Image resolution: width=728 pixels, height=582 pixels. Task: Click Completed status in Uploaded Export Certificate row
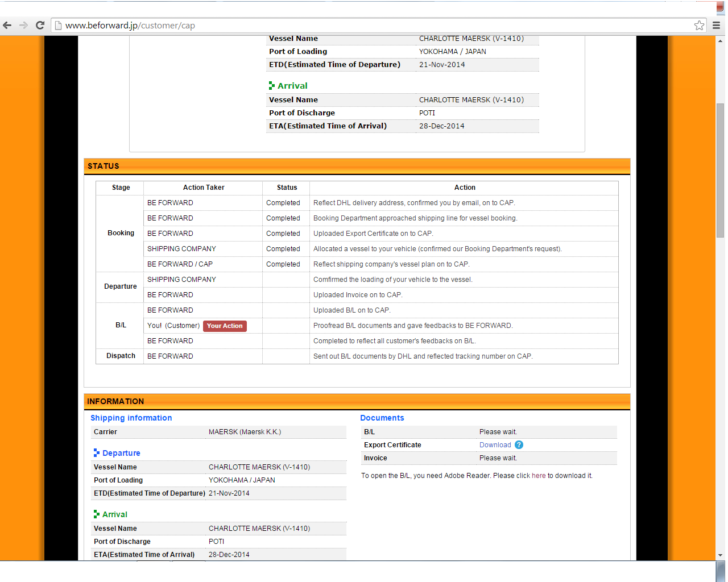tap(283, 234)
